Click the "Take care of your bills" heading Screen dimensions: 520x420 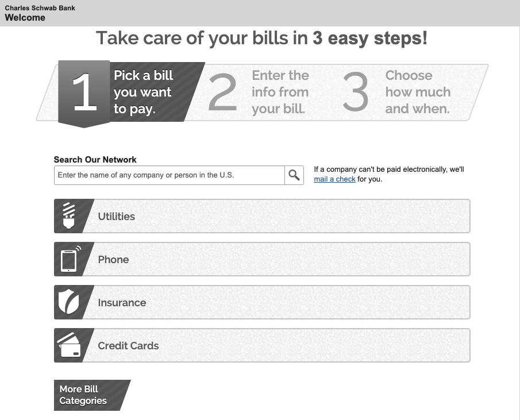(261, 38)
